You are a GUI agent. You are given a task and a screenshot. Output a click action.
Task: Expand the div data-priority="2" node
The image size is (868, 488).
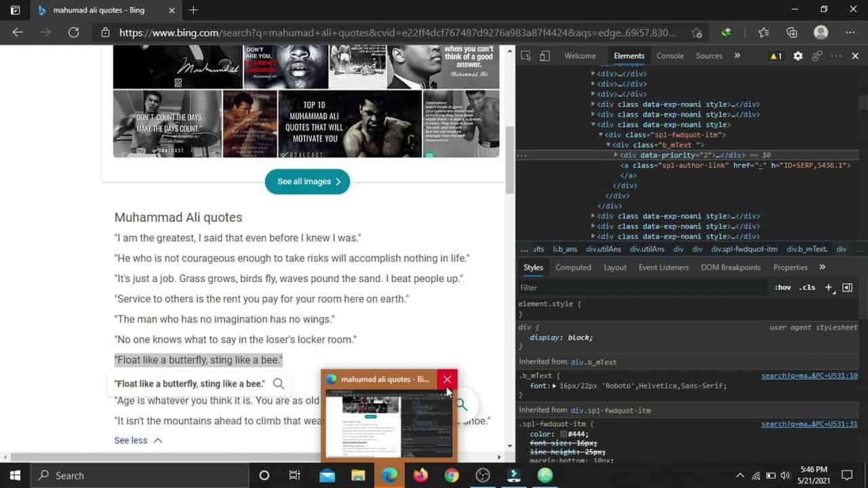click(616, 155)
